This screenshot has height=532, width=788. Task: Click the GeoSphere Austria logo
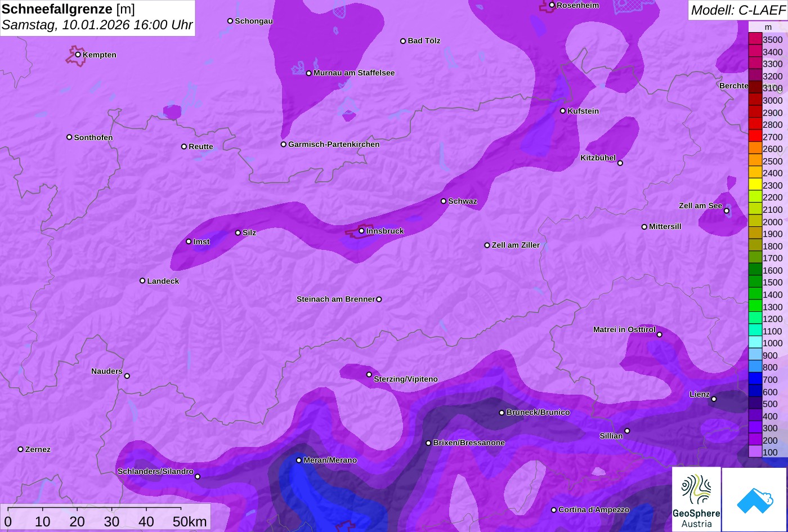click(x=696, y=499)
